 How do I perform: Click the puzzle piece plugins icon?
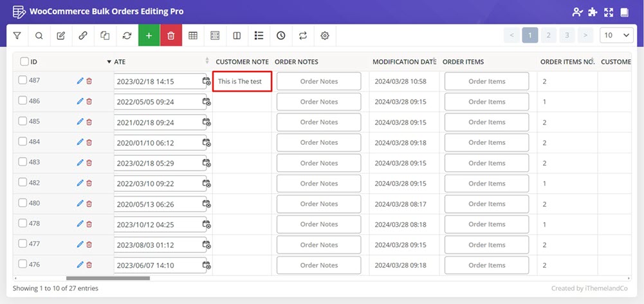pyautogui.click(x=593, y=12)
